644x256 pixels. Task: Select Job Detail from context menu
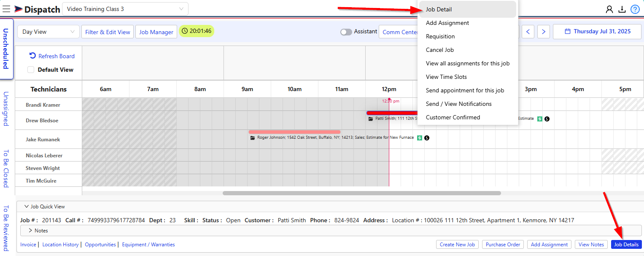(x=468, y=9)
